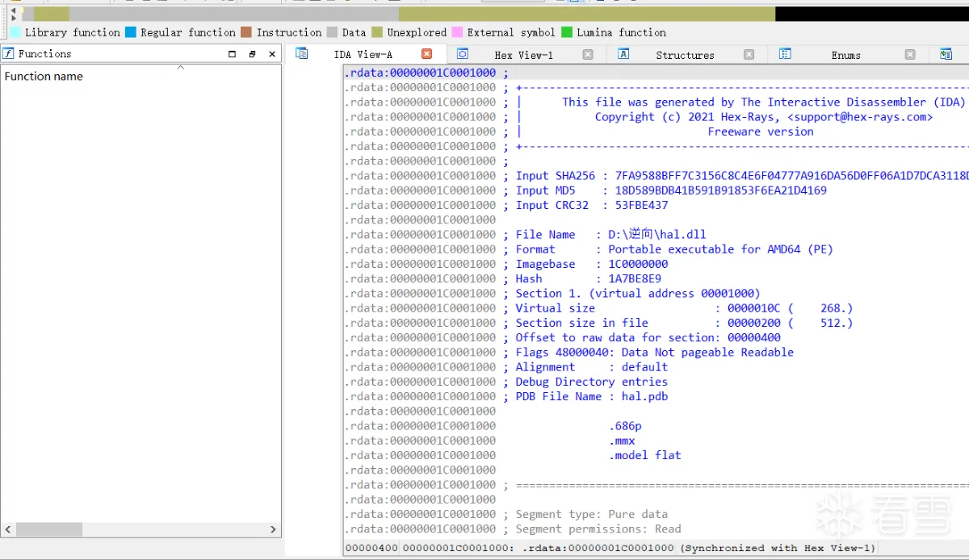The height and width of the screenshot is (560, 969).
Task: Click the Functions list scrollbar left arrow
Action: click(x=9, y=530)
